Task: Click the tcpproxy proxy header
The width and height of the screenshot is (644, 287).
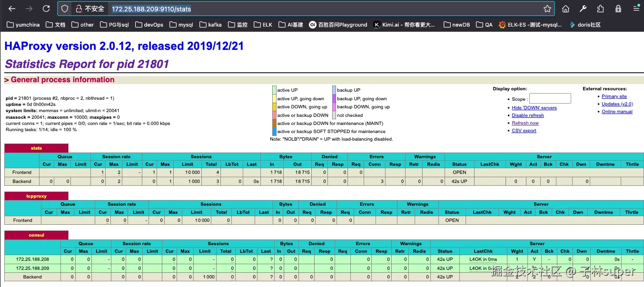Action: pos(37,196)
